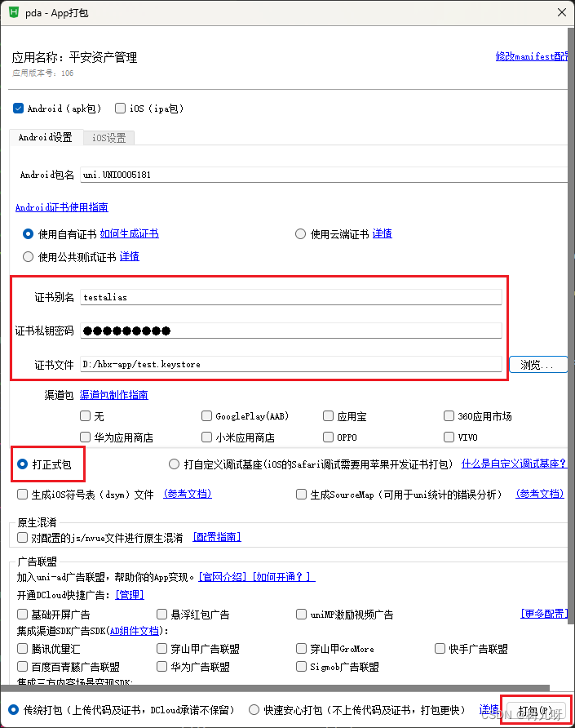Viewport: 575px width, 728px height.
Task: Check the 腾讯优量汇 checkbox
Action: click(x=22, y=648)
